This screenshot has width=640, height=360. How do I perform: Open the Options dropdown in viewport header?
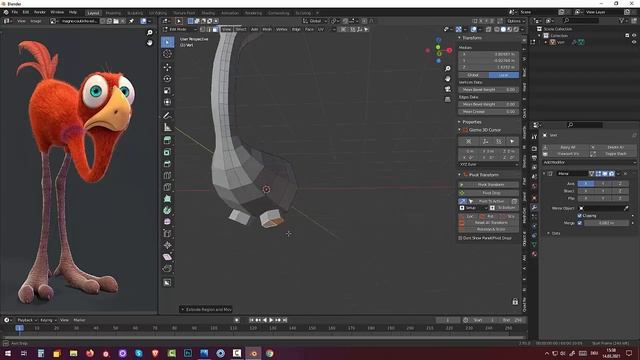pos(515,21)
